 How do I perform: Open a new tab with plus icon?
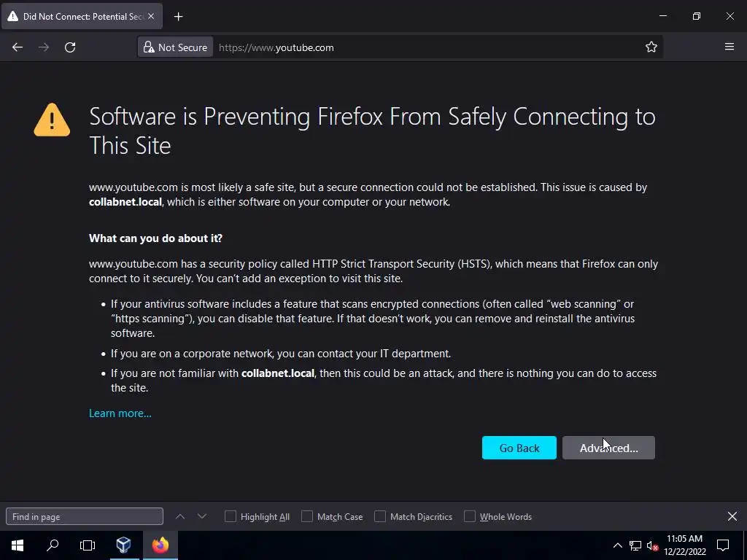[179, 16]
